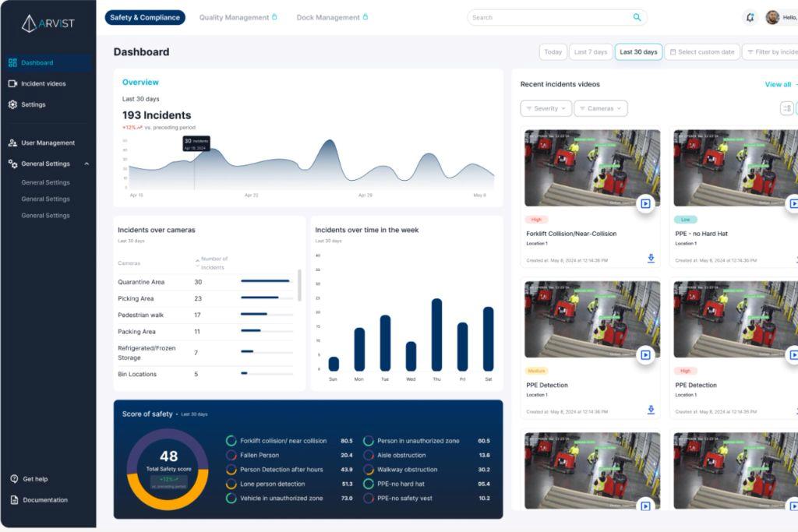Switch to the Dock Management tab
798x532 pixels.
(x=332, y=17)
